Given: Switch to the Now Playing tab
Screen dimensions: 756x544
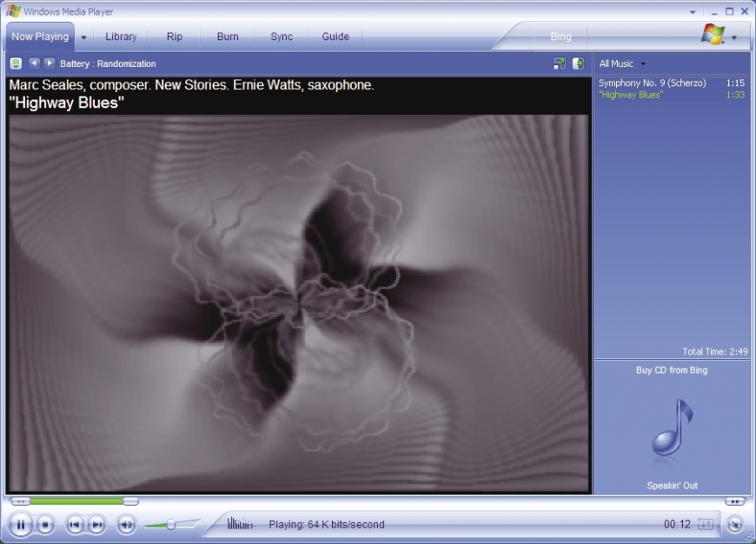Looking at the screenshot, I should (40, 36).
